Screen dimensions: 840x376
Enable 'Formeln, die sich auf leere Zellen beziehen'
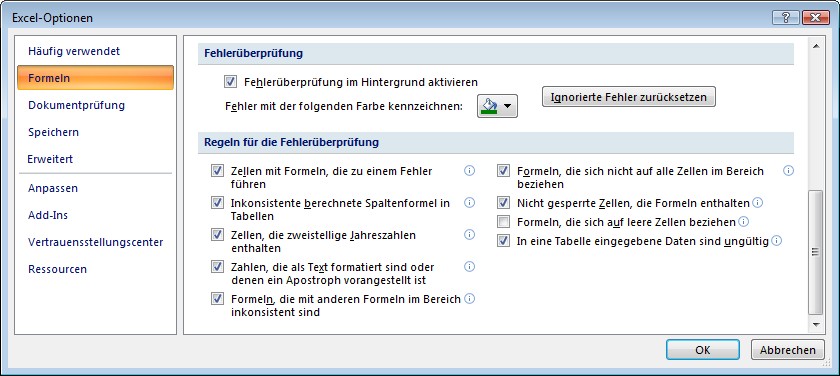tap(503, 222)
